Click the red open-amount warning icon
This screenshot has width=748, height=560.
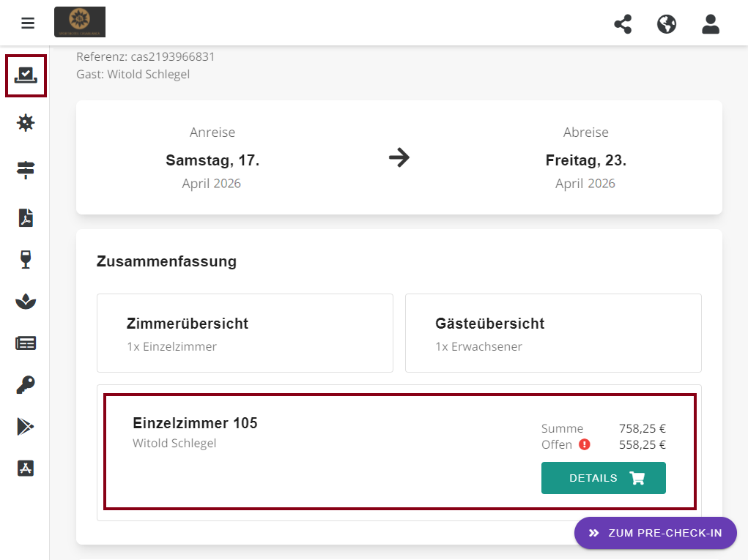pyautogui.click(x=584, y=444)
